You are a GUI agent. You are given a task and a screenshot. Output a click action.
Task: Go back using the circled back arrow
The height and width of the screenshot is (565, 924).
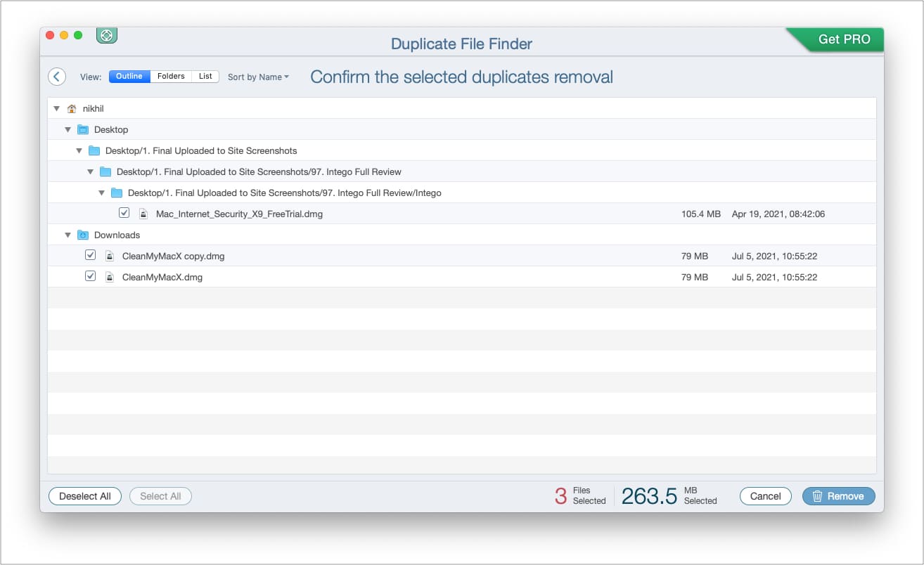[57, 77]
